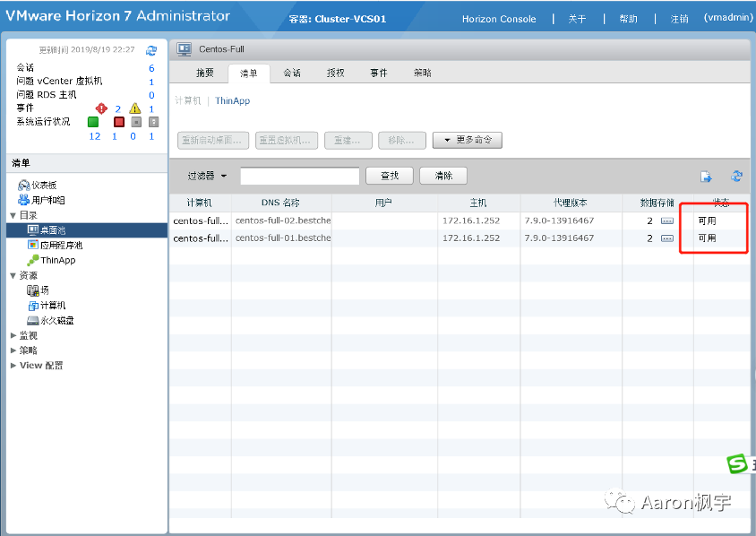Click the problem RDS hosts count 0
The width and height of the screenshot is (756, 536).
pyautogui.click(x=151, y=95)
